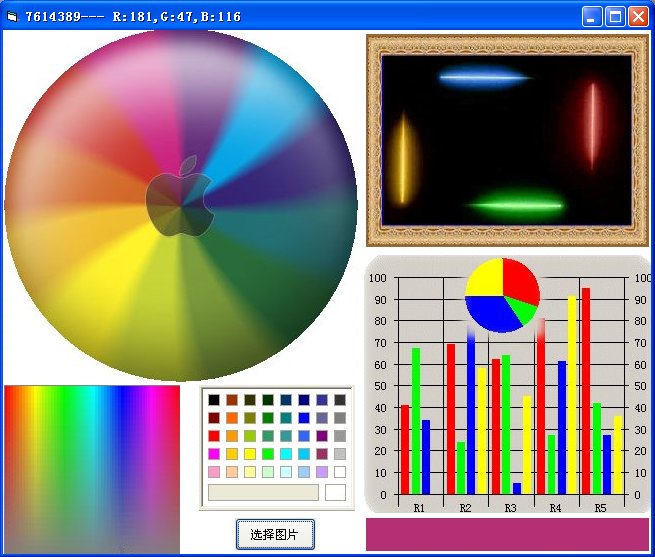Pick the black swatch in the palette

click(214, 400)
